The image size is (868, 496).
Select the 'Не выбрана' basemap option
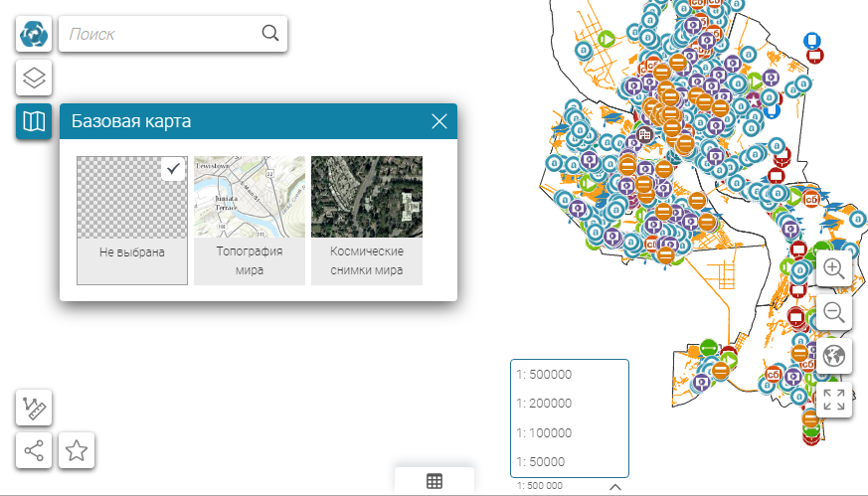coord(132,221)
